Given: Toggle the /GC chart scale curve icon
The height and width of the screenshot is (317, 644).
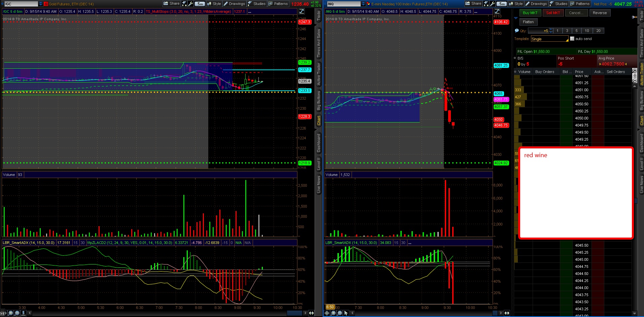Looking at the screenshot, I should click(302, 11).
